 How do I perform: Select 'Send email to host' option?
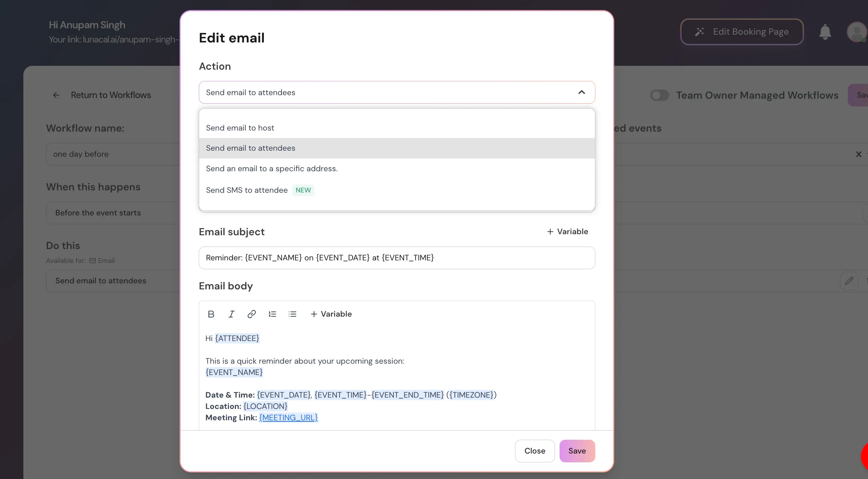(x=240, y=128)
